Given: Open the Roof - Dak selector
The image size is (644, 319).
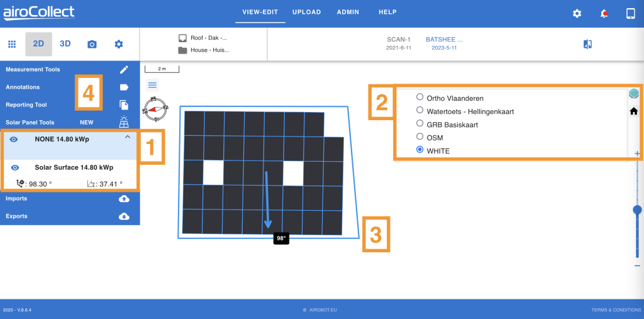Looking at the screenshot, I should point(204,38).
